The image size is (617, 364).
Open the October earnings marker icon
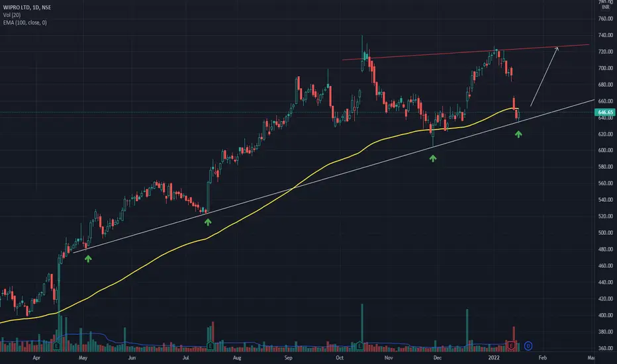pyautogui.click(x=359, y=346)
